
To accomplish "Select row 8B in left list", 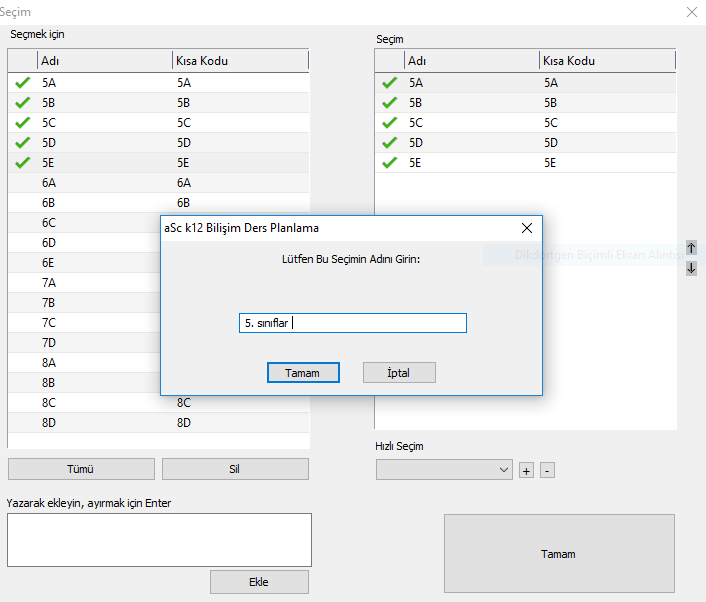I will pos(84,383).
